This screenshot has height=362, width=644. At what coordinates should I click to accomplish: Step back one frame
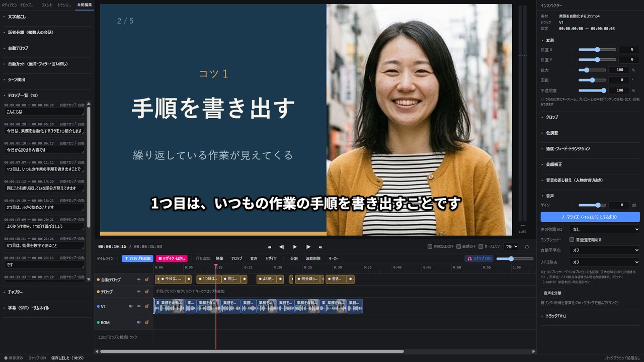(282, 247)
